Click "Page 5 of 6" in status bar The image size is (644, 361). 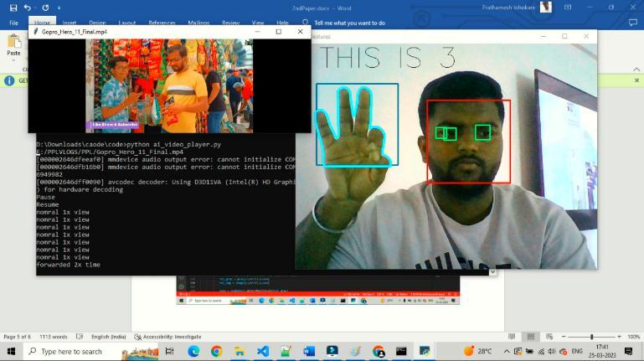click(x=17, y=337)
